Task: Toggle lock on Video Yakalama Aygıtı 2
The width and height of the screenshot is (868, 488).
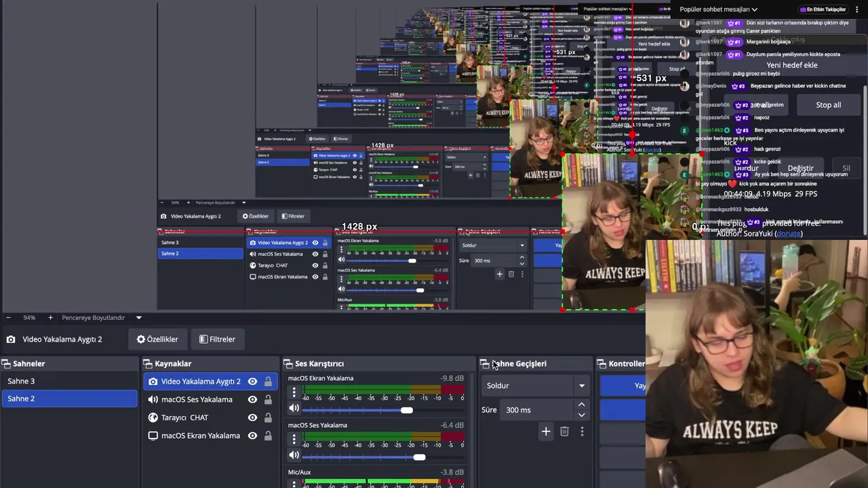Action: [x=268, y=382]
